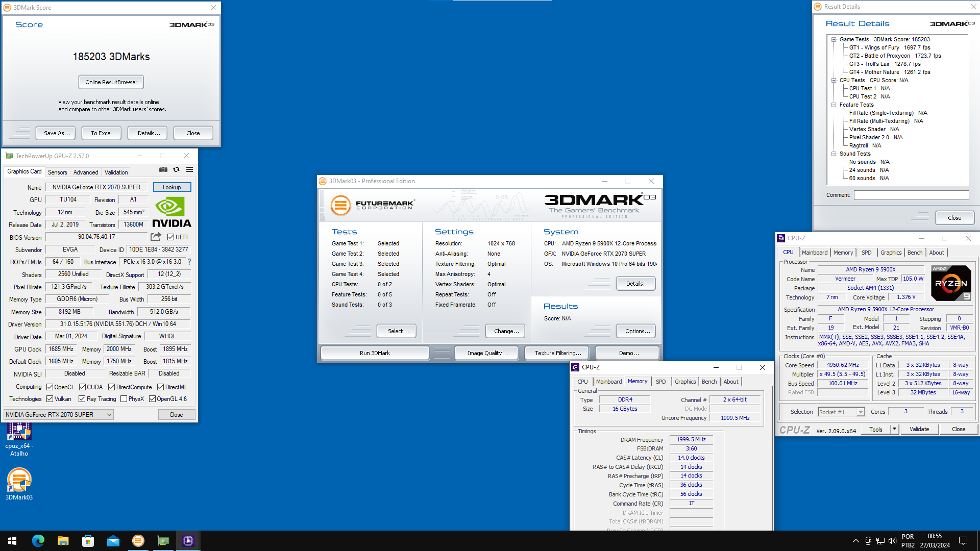Screen dimensions: 980x551
Task: Open the GPU selection dropdown in GPU-Z
Action: pos(59,415)
